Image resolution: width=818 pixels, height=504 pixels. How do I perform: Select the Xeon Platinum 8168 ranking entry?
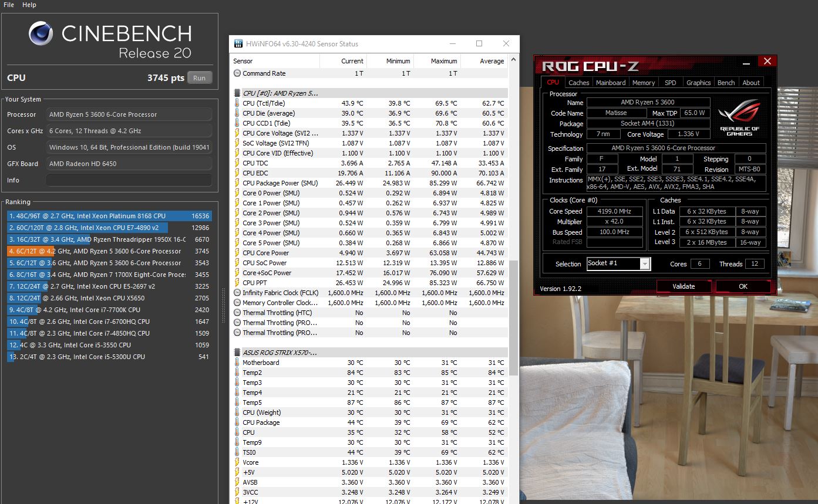point(109,216)
